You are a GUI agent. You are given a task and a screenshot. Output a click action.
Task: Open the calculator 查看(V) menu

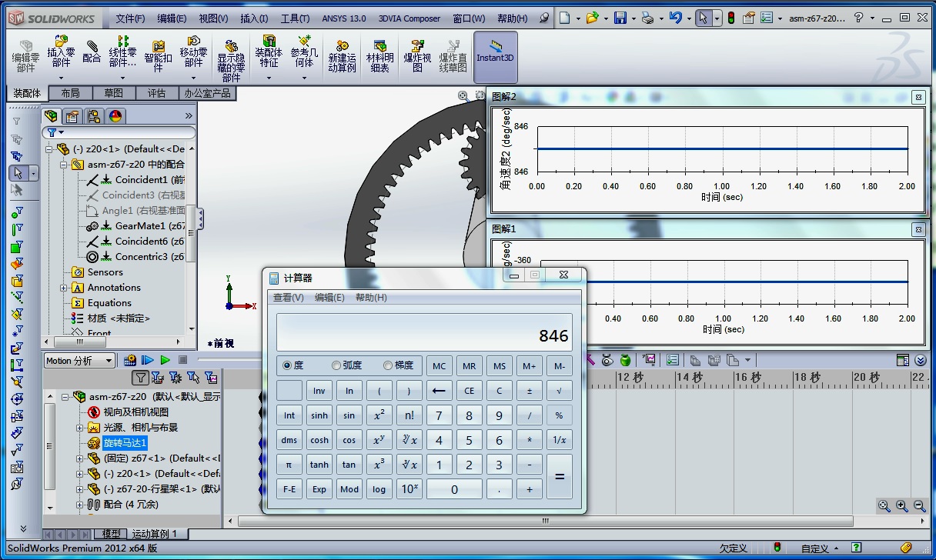(289, 298)
